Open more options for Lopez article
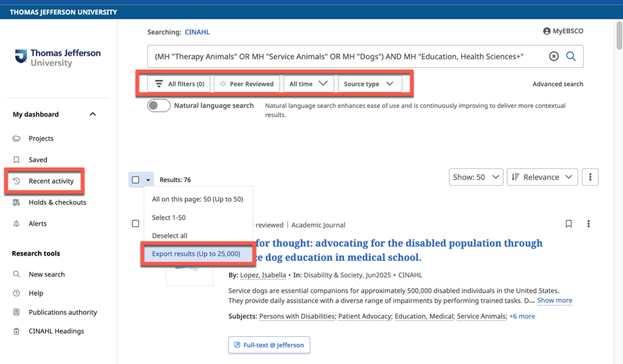Image resolution: width=623 pixels, height=364 pixels. 588,224
